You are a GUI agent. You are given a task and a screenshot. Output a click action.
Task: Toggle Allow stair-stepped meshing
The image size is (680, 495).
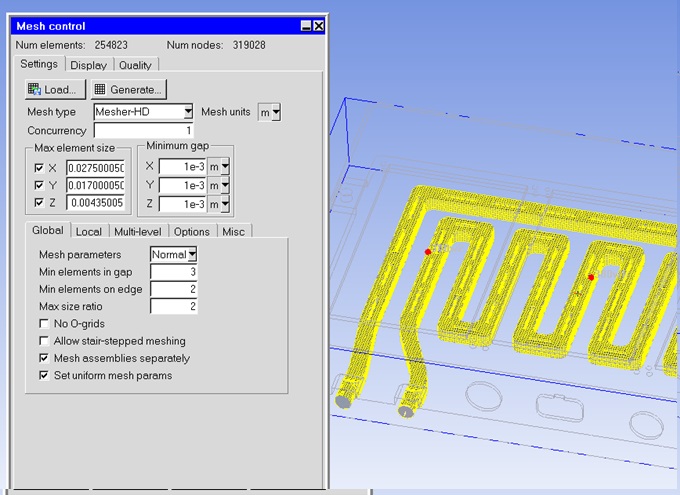point(44,341)
